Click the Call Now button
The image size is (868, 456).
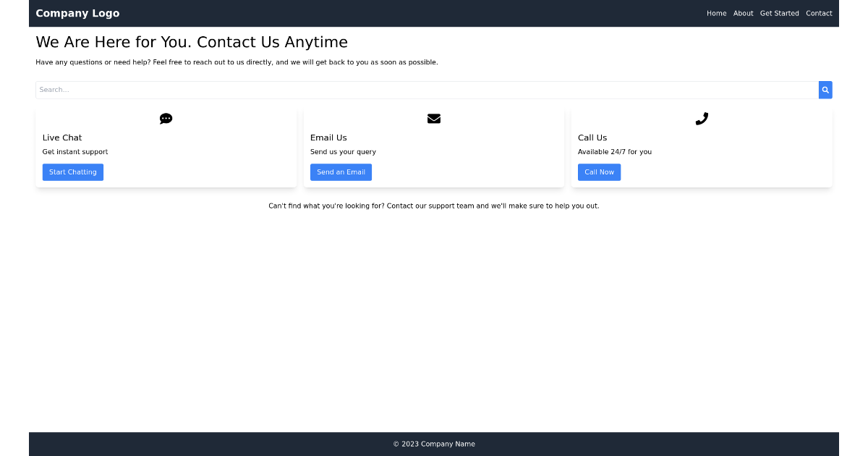599,172
